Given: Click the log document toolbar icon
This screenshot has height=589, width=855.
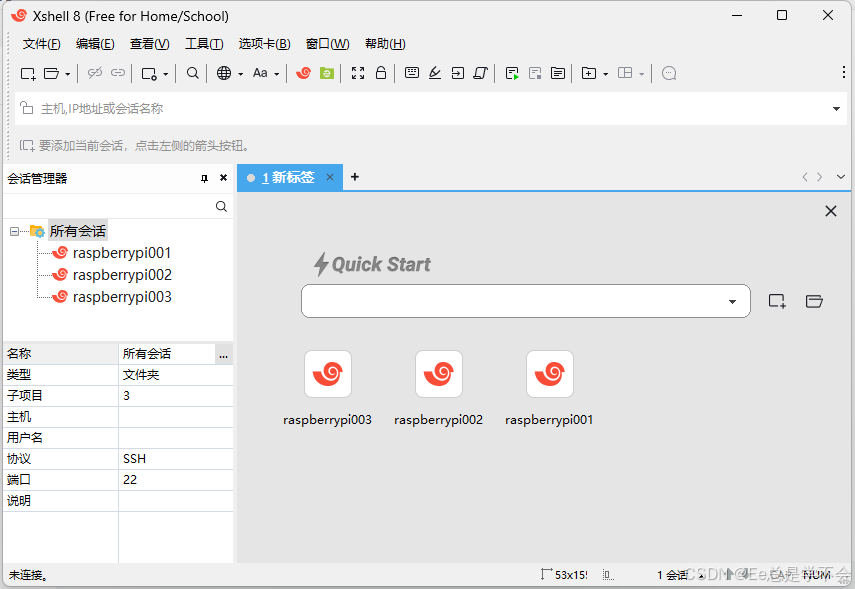Looking at the screenshot, I should coord(558,73).
